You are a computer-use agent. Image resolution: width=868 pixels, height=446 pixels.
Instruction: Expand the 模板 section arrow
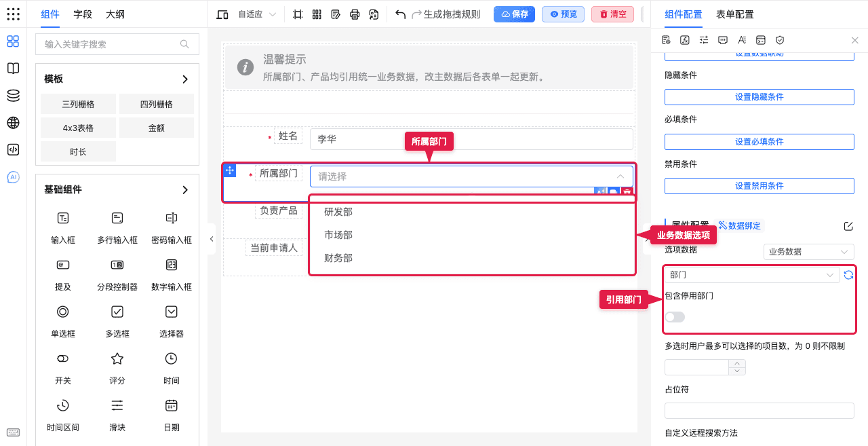(x=185, y=79)
